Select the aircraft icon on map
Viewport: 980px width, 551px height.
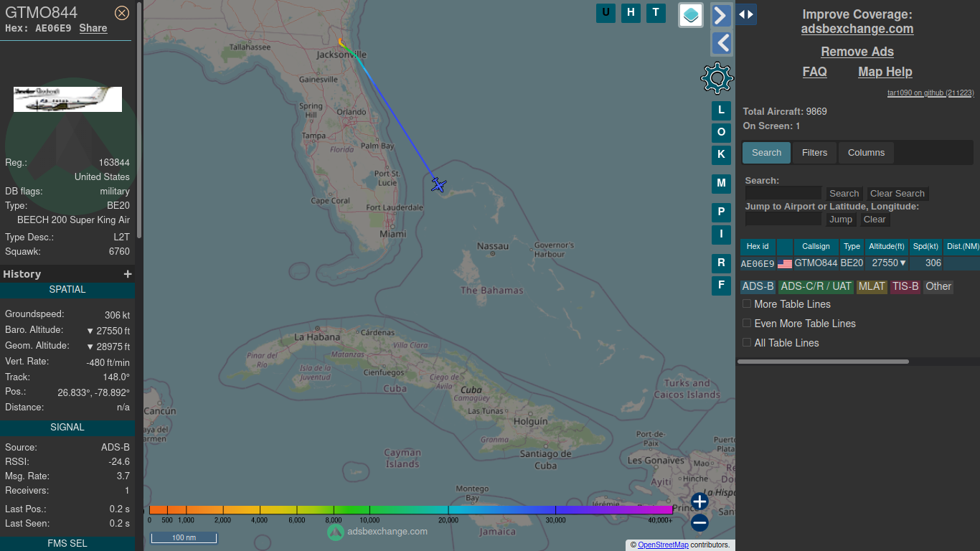[x=438, y=185]
